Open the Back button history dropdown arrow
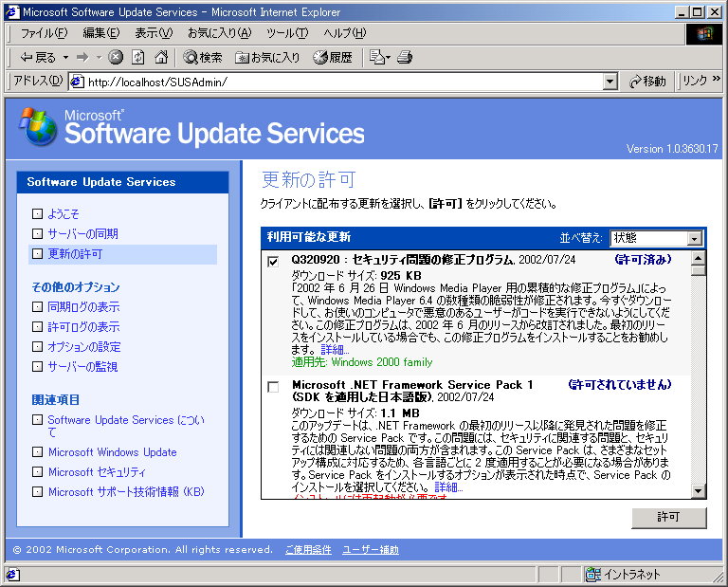 (x=66, y=58)
